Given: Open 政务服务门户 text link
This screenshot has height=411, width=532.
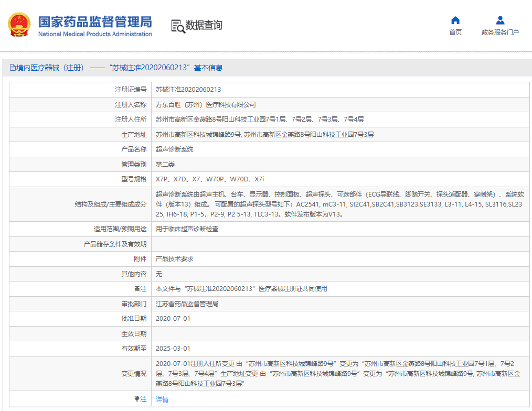Looking at the screenshot, I should [500, 32].
